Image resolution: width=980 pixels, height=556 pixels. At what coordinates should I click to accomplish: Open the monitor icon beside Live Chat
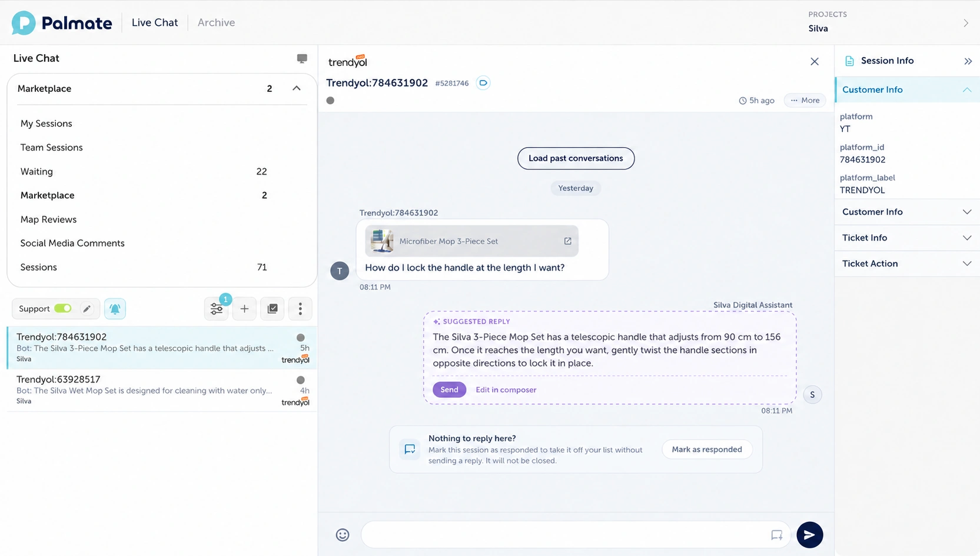pyautogui.click(x=302, y=58)
